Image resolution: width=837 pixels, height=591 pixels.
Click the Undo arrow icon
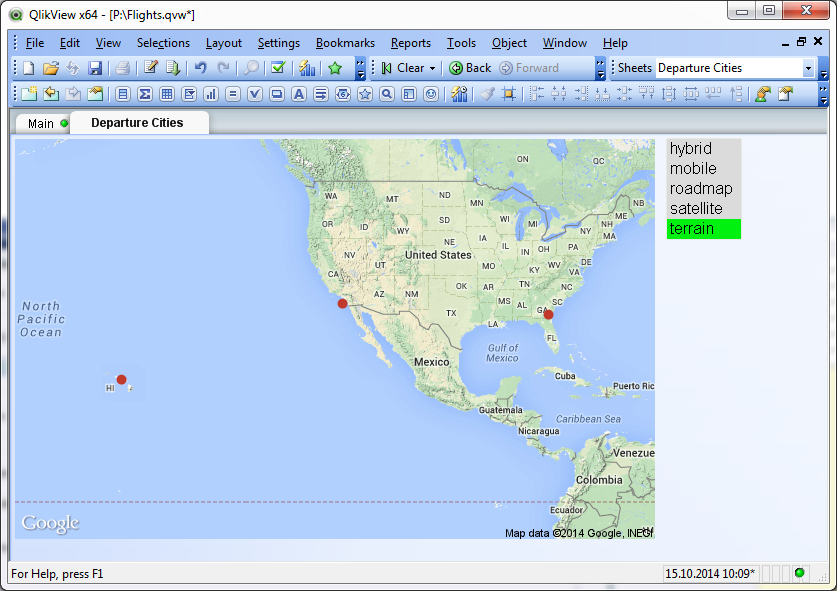(200, 68)
